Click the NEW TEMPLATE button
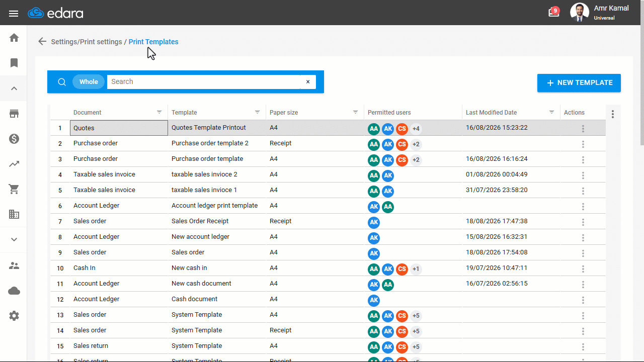This screenshot has height=362, width=644. pyautogui.click(x=579, y=83)
